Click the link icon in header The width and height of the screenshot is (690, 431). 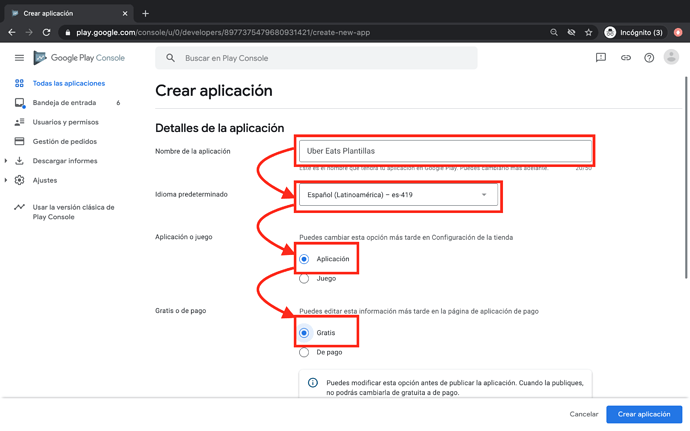[625, 58]
